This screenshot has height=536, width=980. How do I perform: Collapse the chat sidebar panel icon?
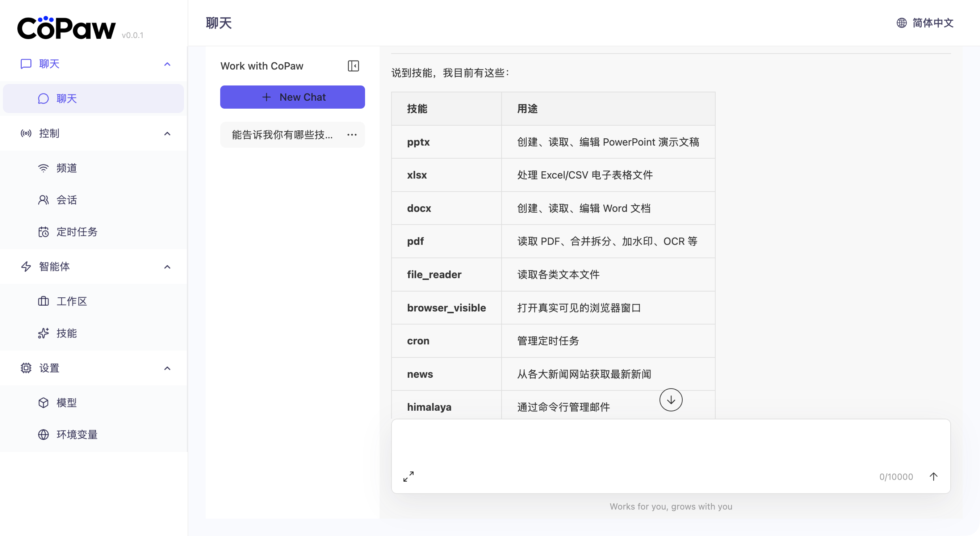pyautogui.click(x=353, y=66)
